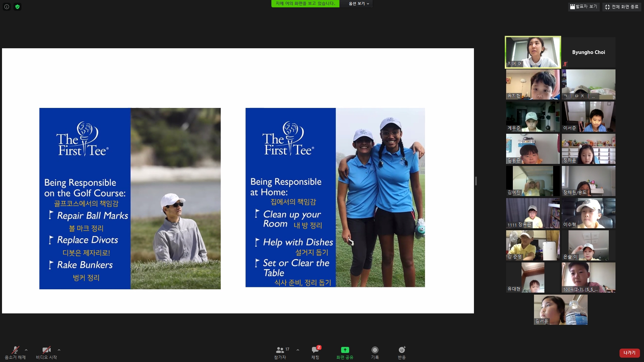Click the panel divider handle beside gallery

pos(476,181)
